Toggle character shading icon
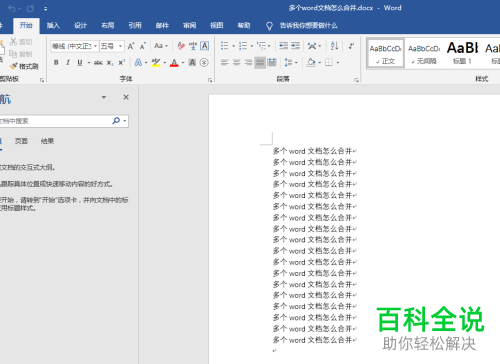This screenshot has width=500, height=364. click(x=192, y=62)
